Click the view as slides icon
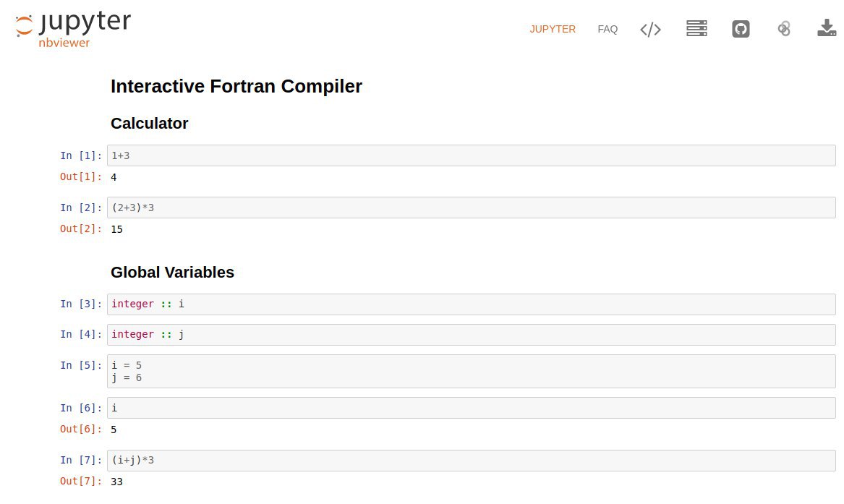 [x=696, y=28]
